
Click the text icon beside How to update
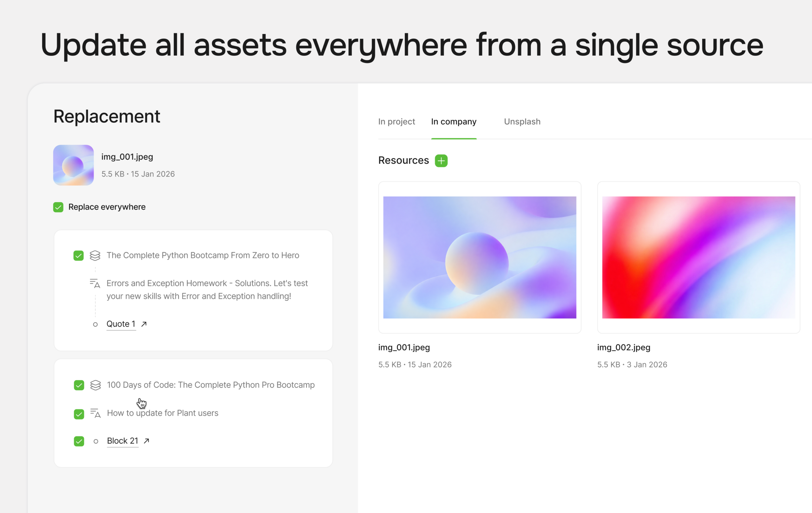[x=95, y=413]
